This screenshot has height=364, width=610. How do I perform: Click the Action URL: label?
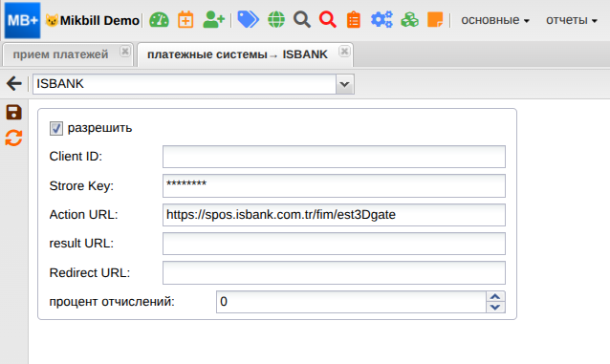point(83,215)
